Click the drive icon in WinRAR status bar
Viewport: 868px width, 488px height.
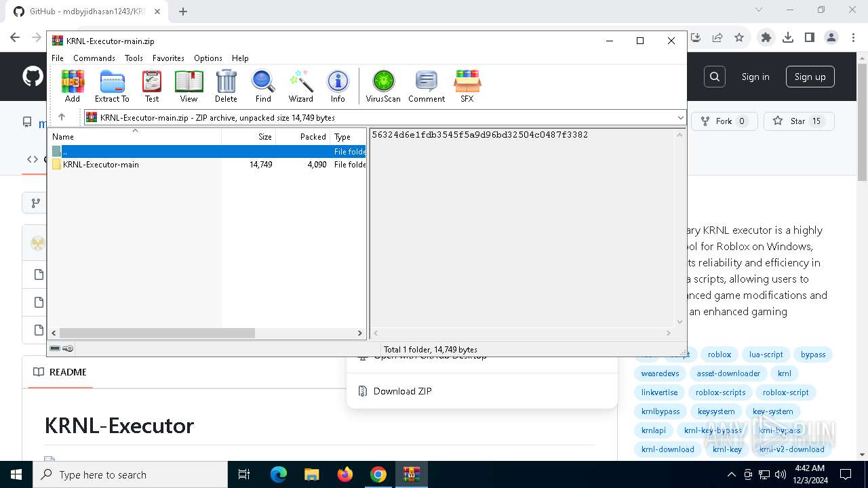point(55,348)
